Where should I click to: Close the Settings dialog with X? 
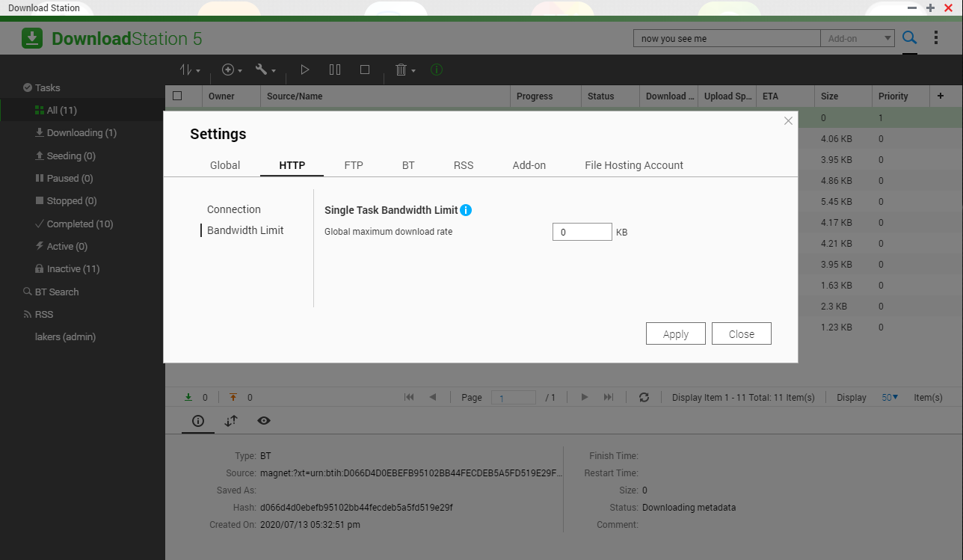788,120
